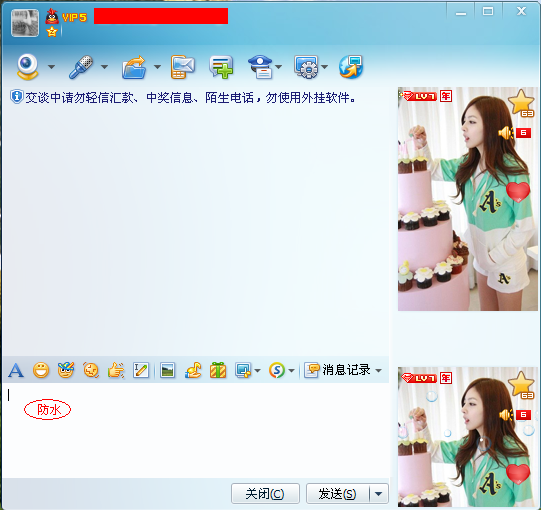The height and width of the screenshot is (510, 541).
Task: Create a discussion group with the green-plus icon
Action: coord(221,67)
